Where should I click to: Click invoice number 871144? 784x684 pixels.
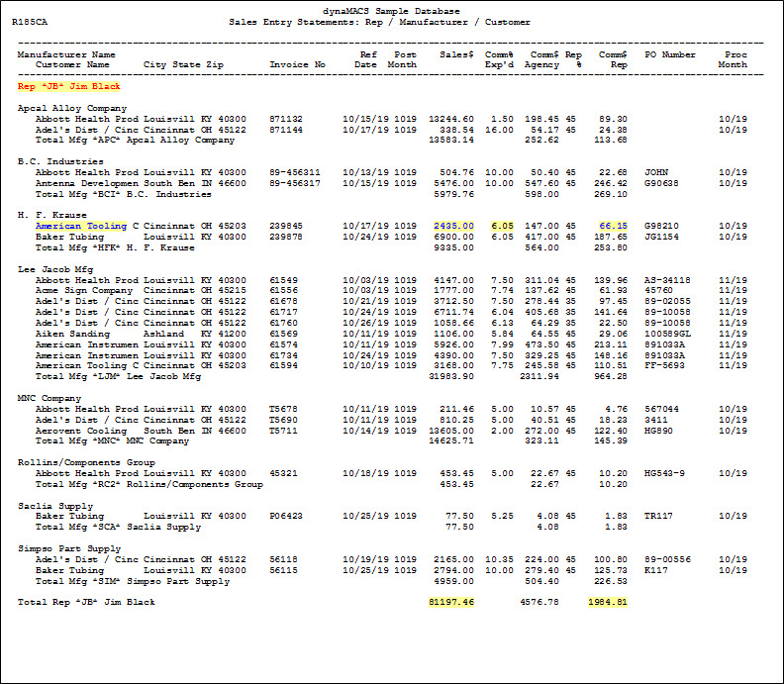[x=285, y=130]
